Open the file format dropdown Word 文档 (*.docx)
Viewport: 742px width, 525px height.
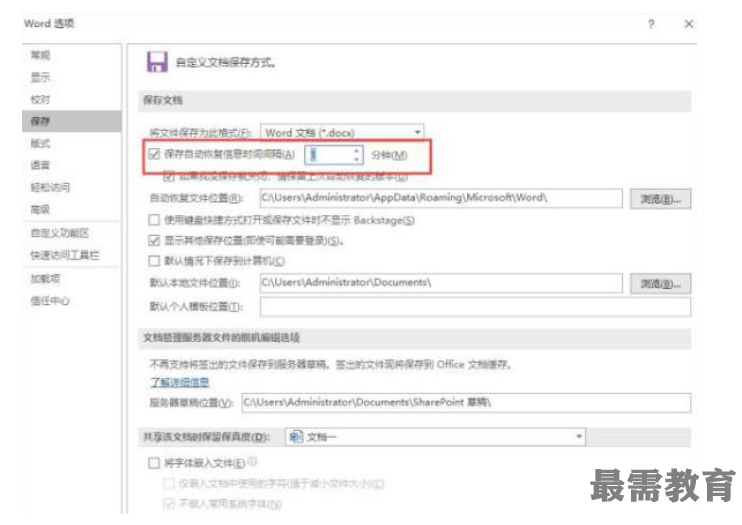point(342,133)
